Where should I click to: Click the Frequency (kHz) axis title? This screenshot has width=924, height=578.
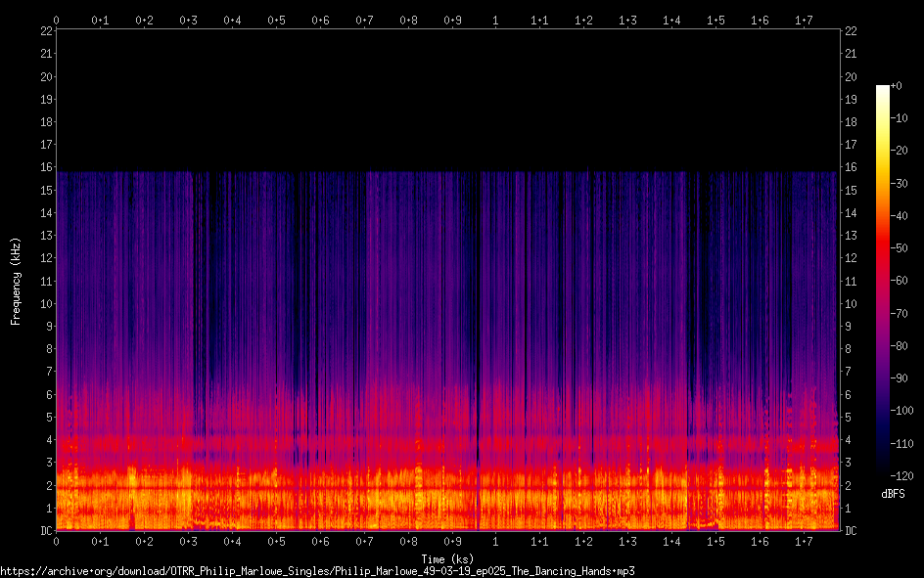16,281
